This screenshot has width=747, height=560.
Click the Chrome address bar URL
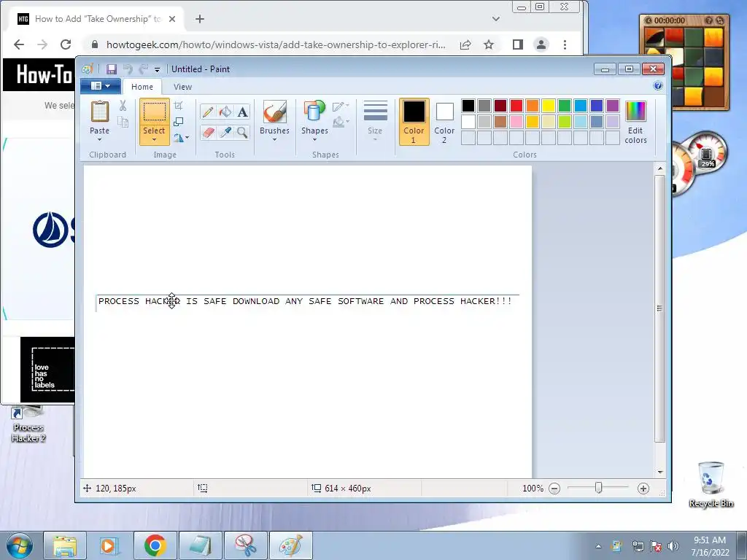click(276, 44)
